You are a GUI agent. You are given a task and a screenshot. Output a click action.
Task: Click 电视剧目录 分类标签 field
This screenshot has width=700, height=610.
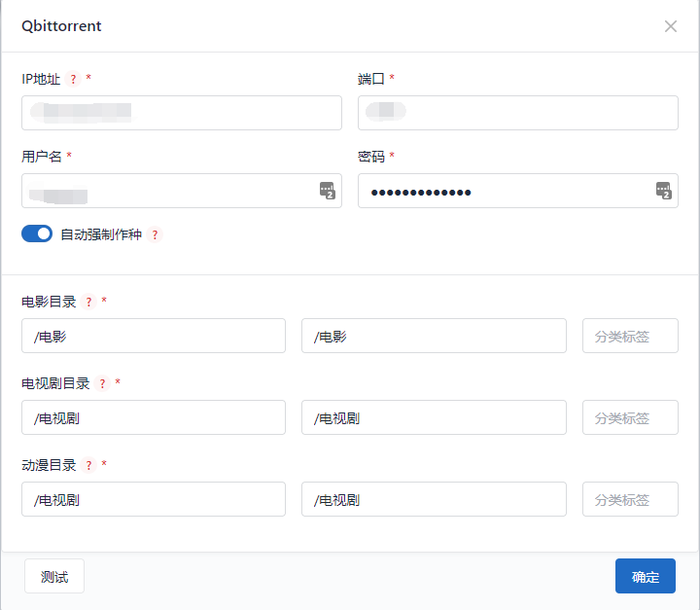pos(630,417)
